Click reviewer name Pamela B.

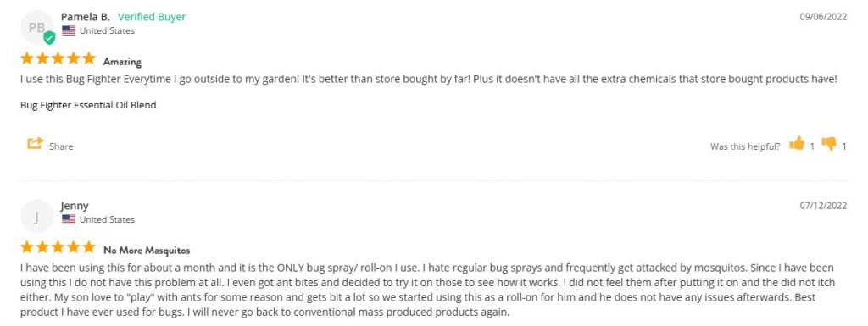(x=86, y=17)
